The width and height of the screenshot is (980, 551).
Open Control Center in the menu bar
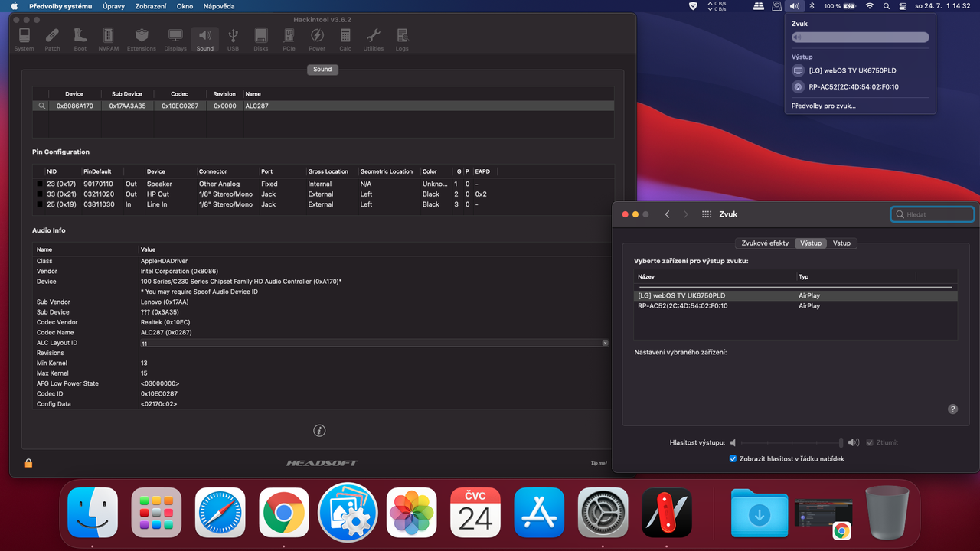903,6
